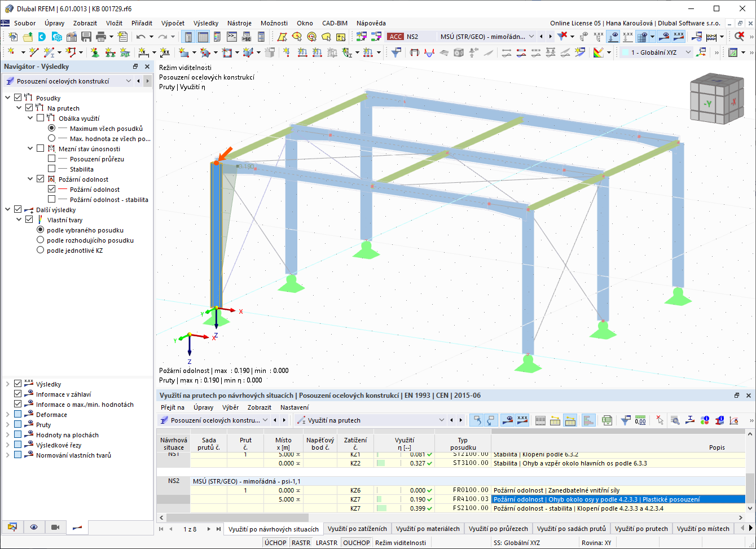Open the script console icon
The image size is (756, 549).
(231, 37)
